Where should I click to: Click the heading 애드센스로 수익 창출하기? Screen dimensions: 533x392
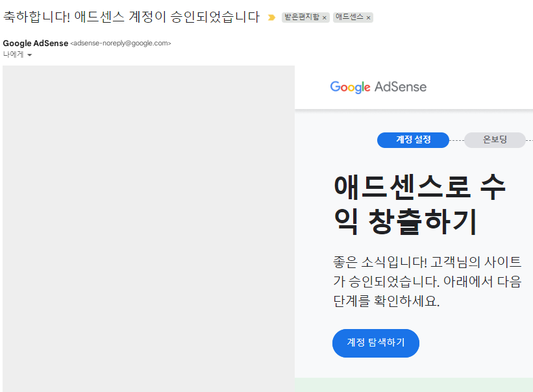(420, 204)
